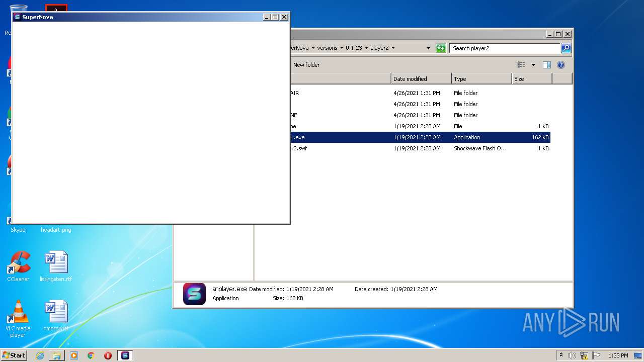The width and height of the screenshot is (644, 362).
Task: Sort files by the Size column header
Action: [x=532, y=79]
